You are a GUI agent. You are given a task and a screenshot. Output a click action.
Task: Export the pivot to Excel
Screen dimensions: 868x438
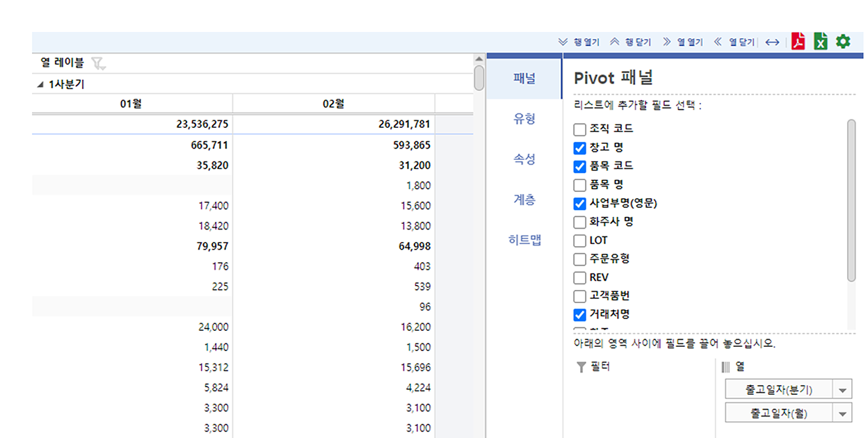(821, 42)
